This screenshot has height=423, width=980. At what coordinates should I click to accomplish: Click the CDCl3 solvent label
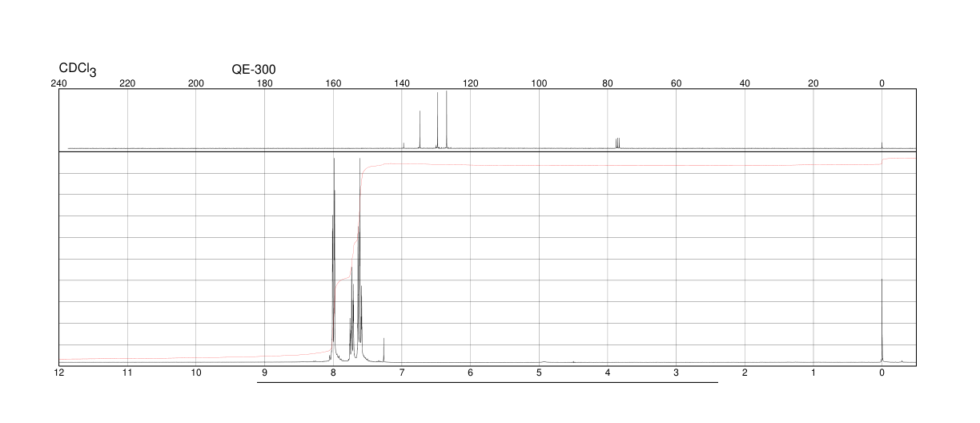78,70
